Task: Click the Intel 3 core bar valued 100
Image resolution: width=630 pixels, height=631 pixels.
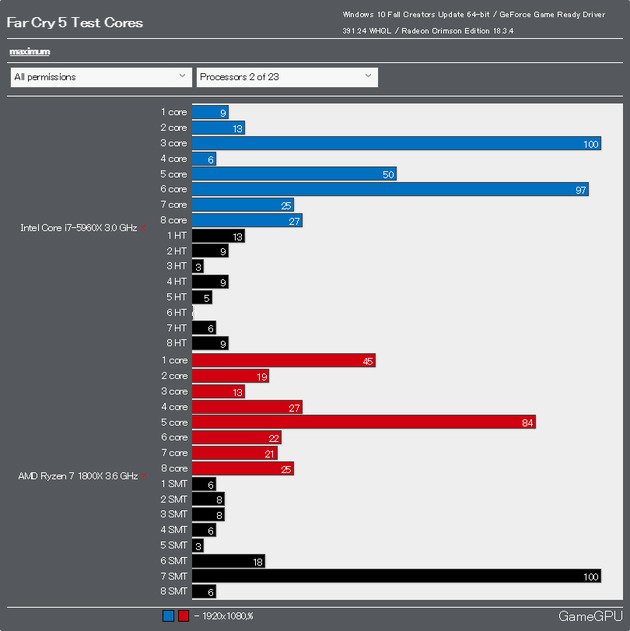Action: pos(396,143)
